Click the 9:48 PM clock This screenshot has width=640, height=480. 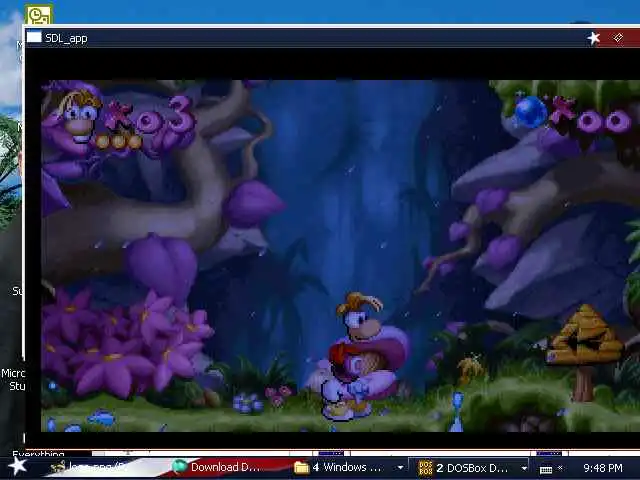tap(603, 468)
